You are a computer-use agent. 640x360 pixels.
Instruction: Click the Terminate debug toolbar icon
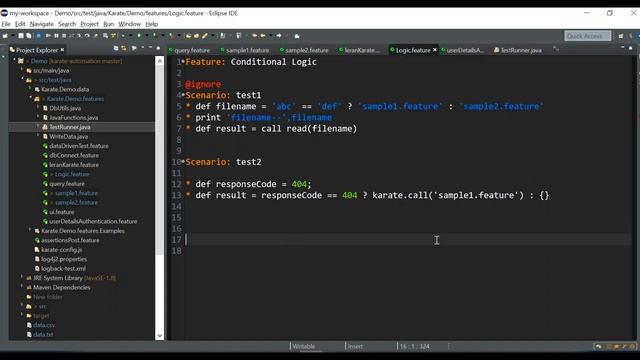coord(64,36)
